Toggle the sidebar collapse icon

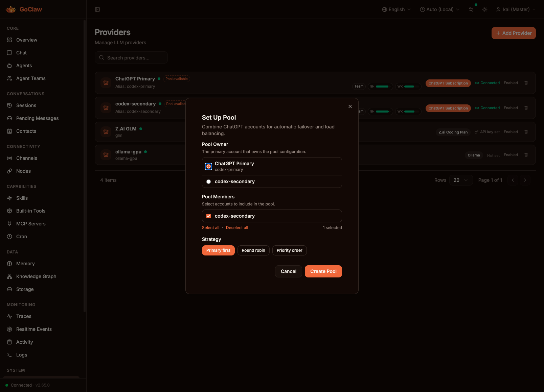[97, 9]
